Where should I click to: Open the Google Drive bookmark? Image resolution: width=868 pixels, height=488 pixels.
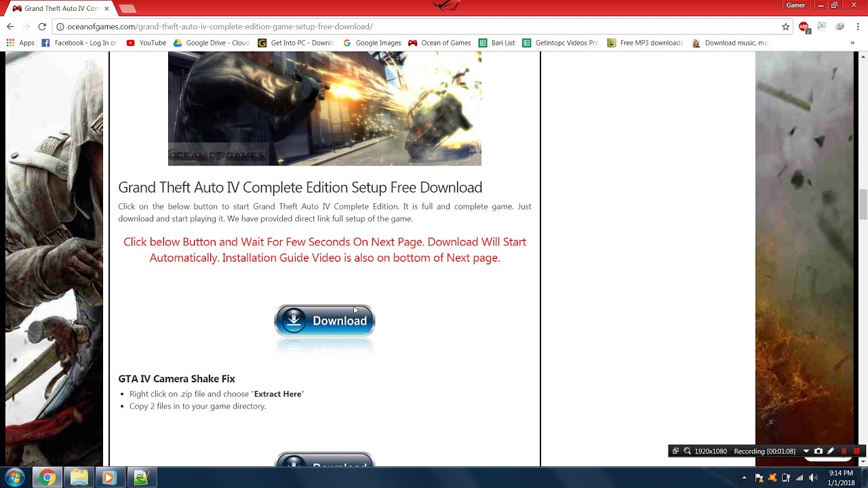[x=212, y=43]
